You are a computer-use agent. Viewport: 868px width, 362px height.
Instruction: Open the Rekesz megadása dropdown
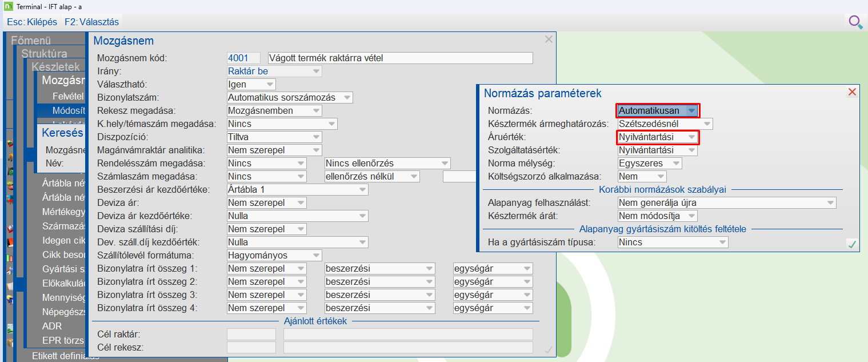[x=274, y=110]
